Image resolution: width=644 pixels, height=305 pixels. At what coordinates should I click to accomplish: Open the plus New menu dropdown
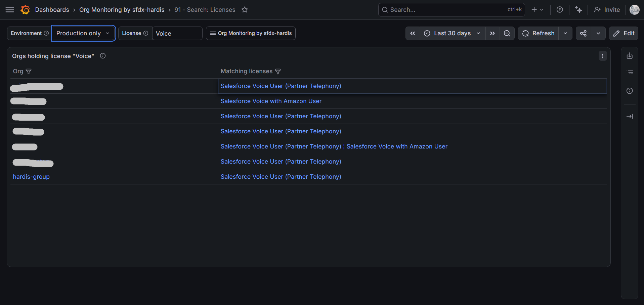537,10
